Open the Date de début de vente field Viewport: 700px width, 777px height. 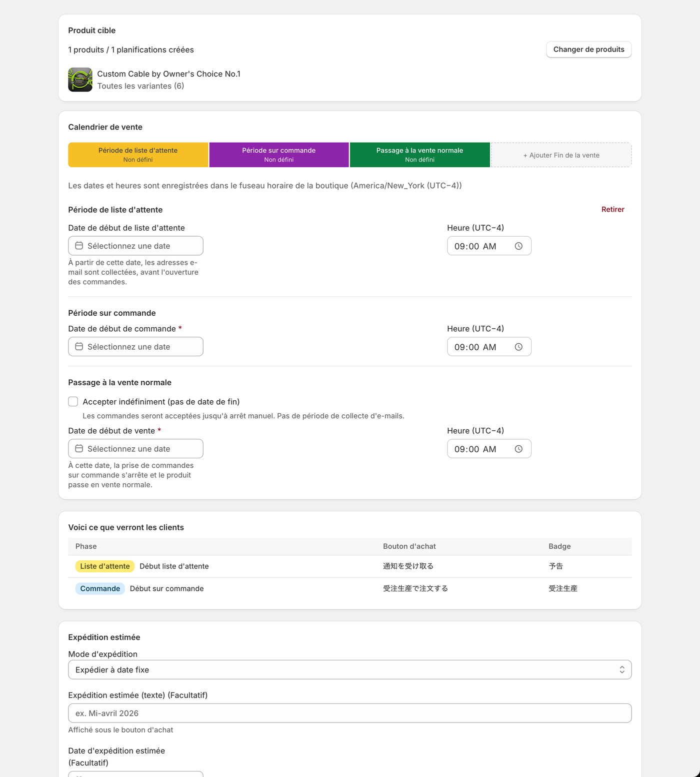135,449
